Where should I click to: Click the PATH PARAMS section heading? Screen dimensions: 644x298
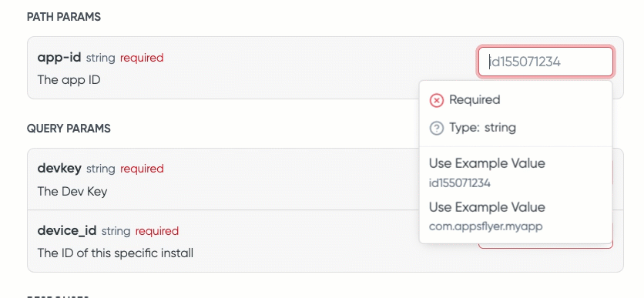pos(64,17)
